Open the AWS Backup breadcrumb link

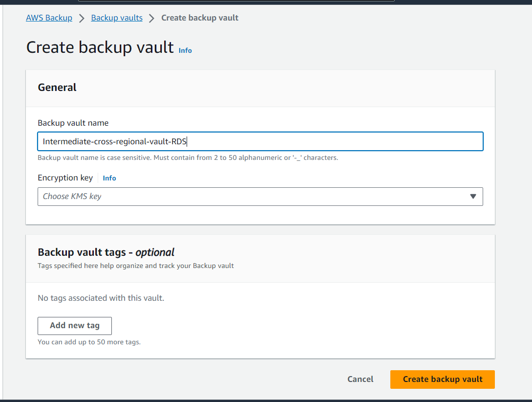click(49, 18)
